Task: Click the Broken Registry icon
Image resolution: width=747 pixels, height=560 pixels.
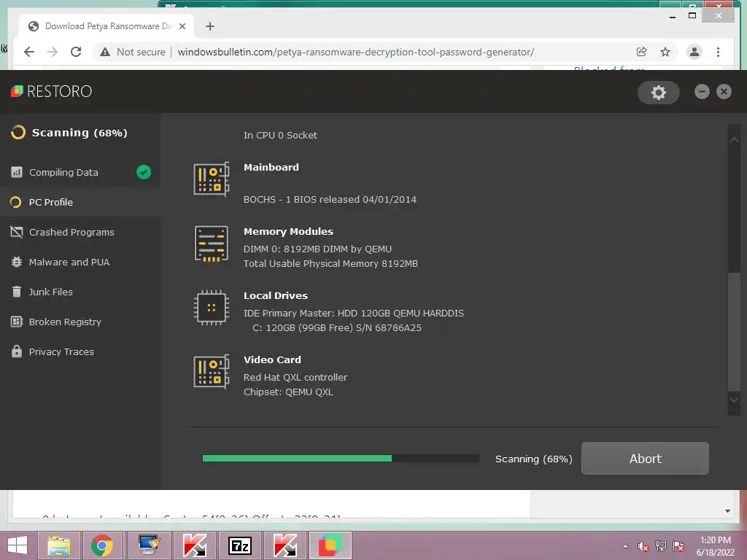Action: click(x=17, y=322)
